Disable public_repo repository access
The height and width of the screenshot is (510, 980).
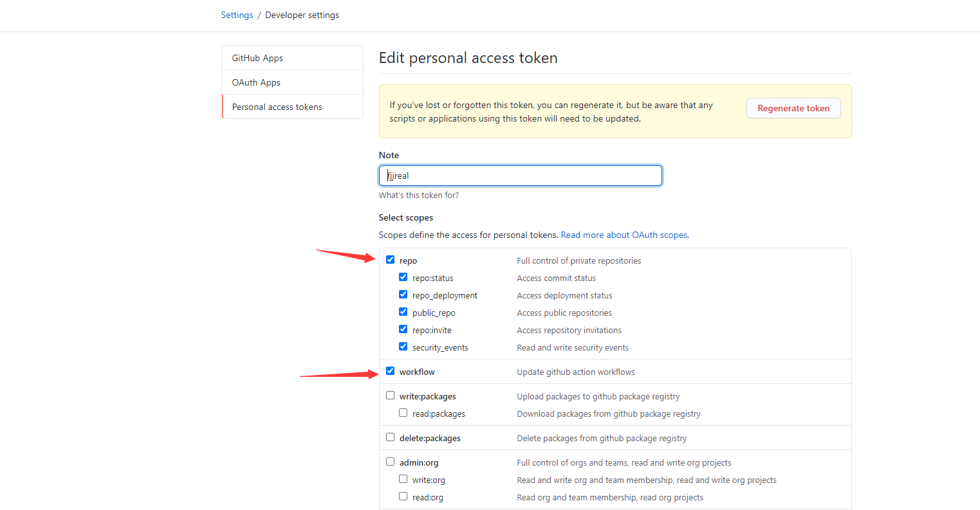(403, 311)
